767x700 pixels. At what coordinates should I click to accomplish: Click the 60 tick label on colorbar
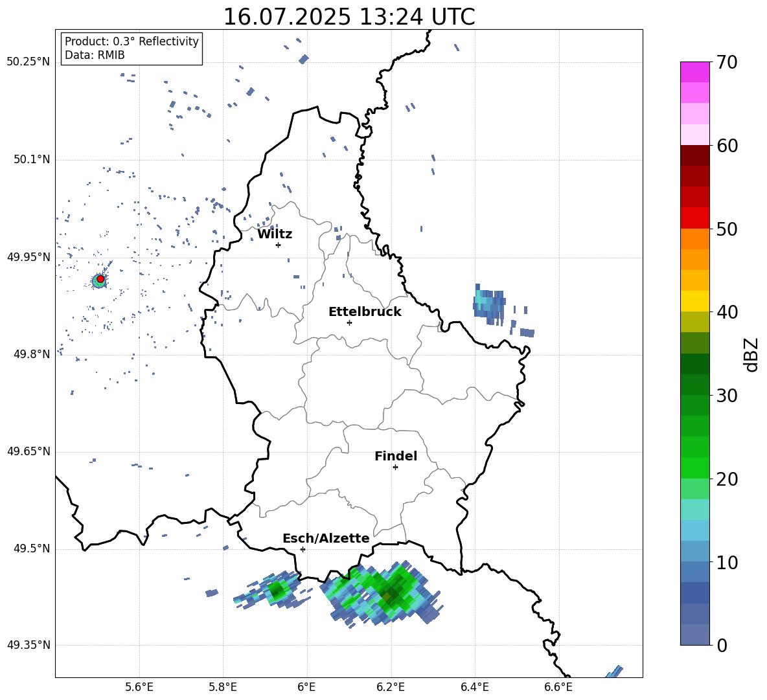(x=727, y=146)
